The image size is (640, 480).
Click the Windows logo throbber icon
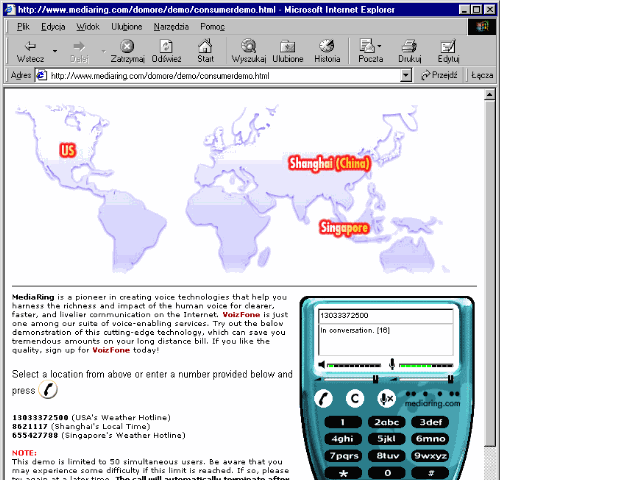[482, 27]
